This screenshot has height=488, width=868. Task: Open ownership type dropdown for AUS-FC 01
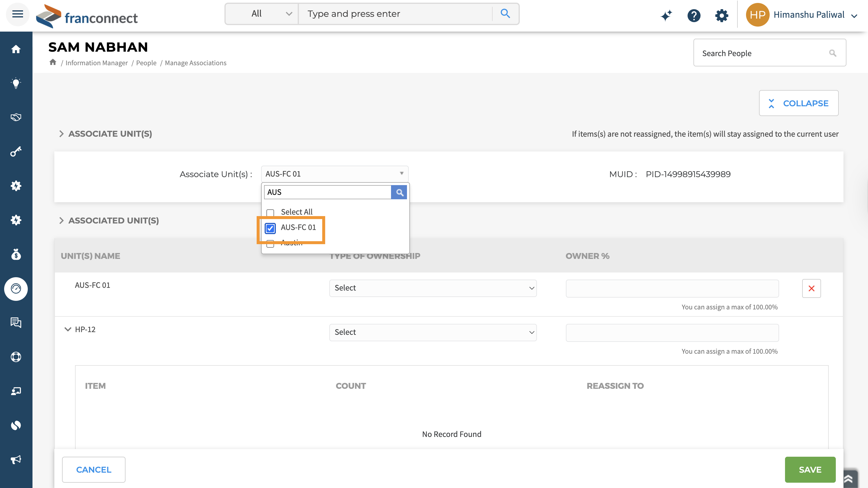[433, 288]
